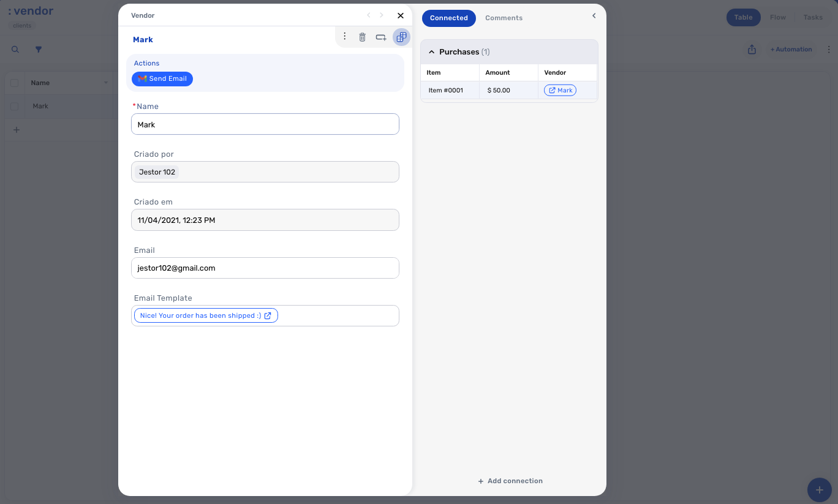Open the three-dot more options menu
This screenshot has height=504, width=838.
click(x=345, y=37)
